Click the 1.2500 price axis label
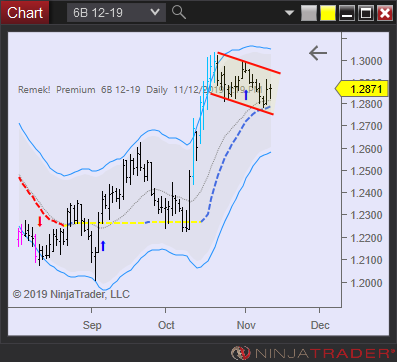Viewport: 397px width, 362px height. coord(366,171)
